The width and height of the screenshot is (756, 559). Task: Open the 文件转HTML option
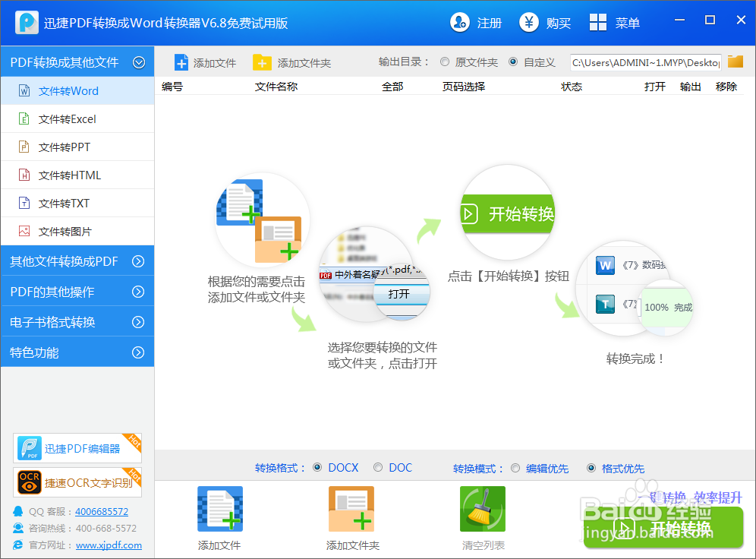coord(77,175)
